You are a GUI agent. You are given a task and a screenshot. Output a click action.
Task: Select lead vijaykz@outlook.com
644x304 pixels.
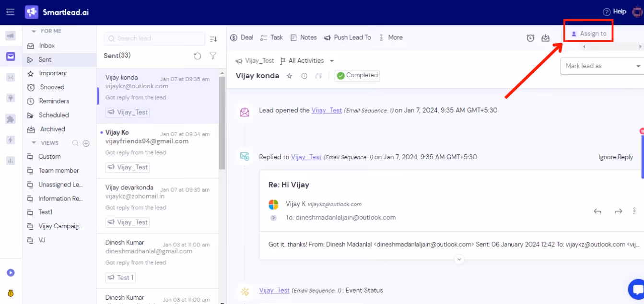[157, 95]
